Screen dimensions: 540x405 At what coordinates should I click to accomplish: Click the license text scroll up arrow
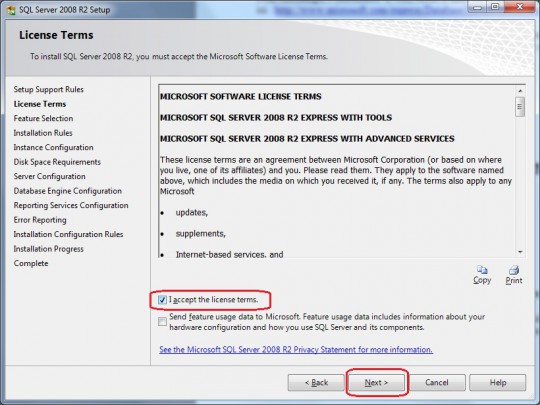520,91
